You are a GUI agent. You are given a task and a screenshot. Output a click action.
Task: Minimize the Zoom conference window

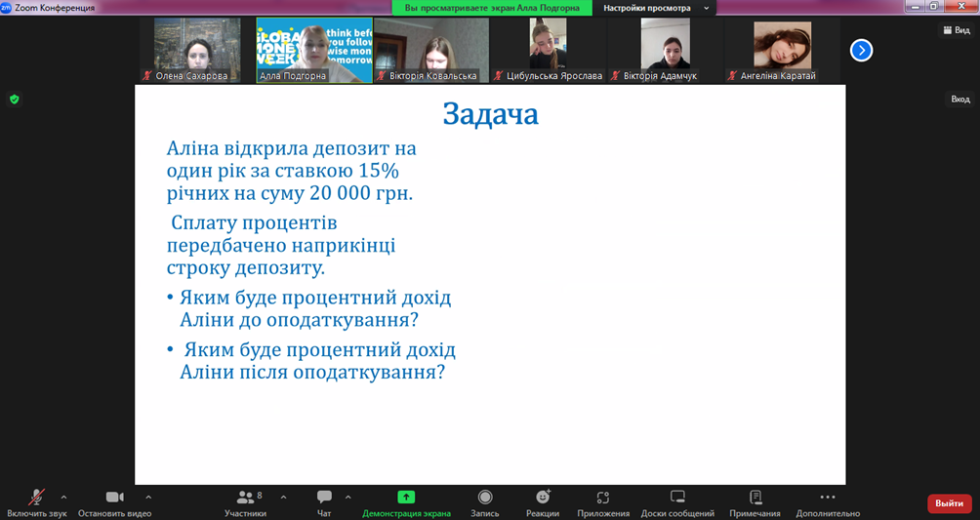click(916, 6)
